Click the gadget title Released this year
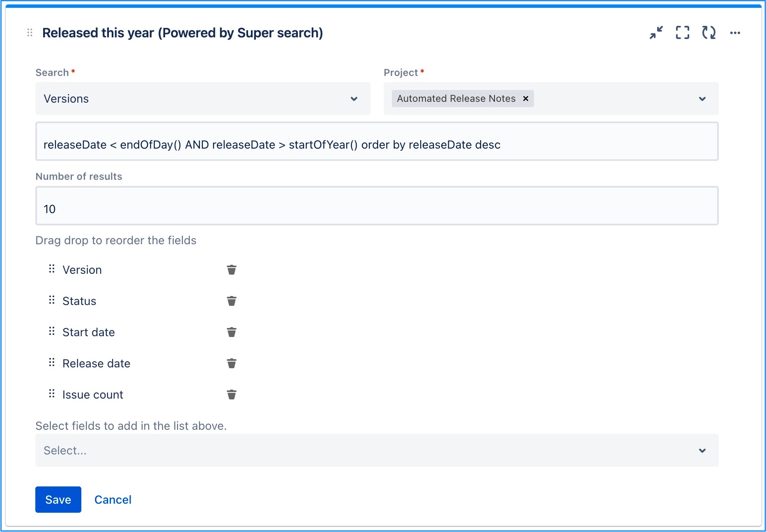The image size is (766, 532). 183,33
